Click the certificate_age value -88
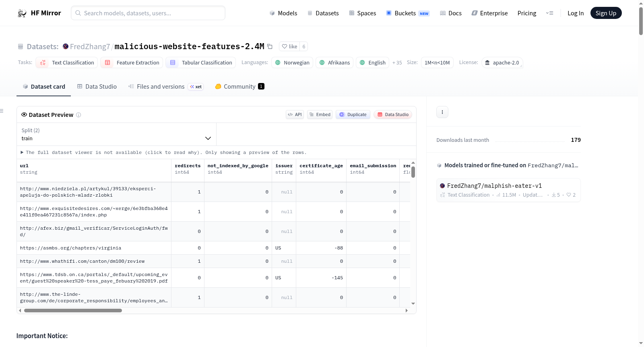644x347 pixels. coord(339,248)
